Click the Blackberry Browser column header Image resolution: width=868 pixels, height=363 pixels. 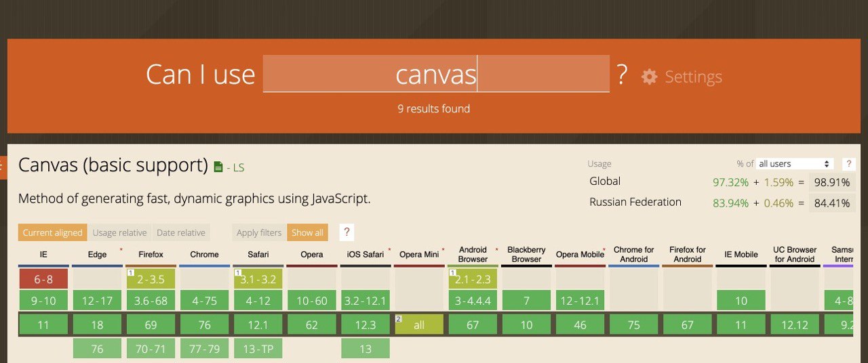click(x=526, y=255)
